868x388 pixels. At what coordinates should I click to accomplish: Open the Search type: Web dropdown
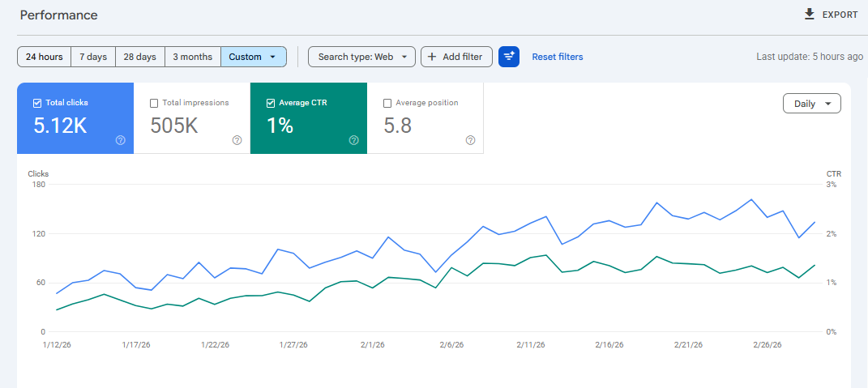tap(361, 57)
